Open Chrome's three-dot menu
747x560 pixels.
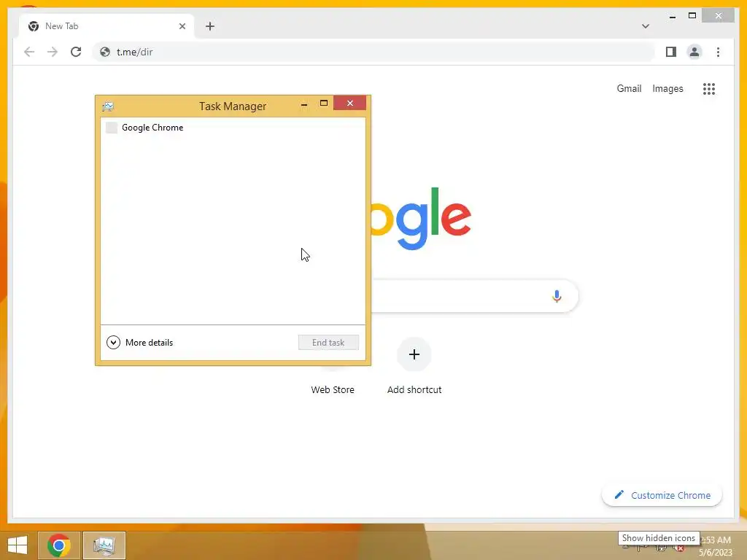pos(718,52)
